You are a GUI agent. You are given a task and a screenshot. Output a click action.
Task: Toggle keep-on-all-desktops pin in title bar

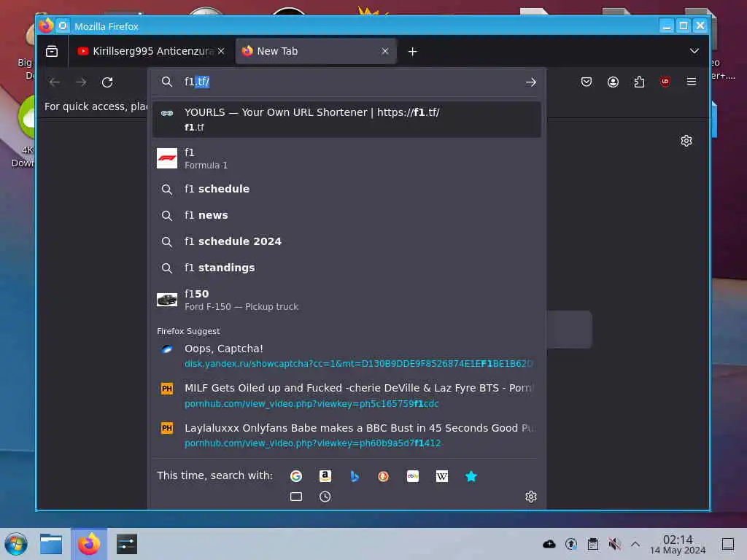pyautogui.click(x=63, y=26)
